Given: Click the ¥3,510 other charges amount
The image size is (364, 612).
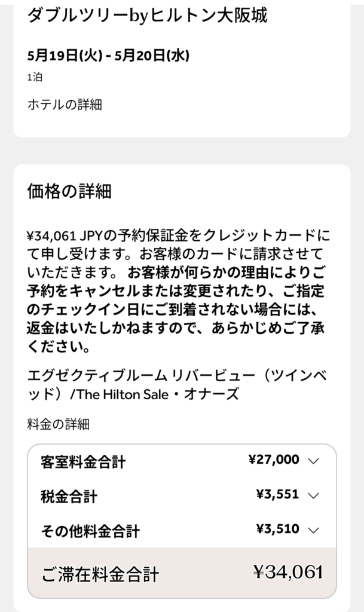Looking at the screenshot, I should coord(277,529).
